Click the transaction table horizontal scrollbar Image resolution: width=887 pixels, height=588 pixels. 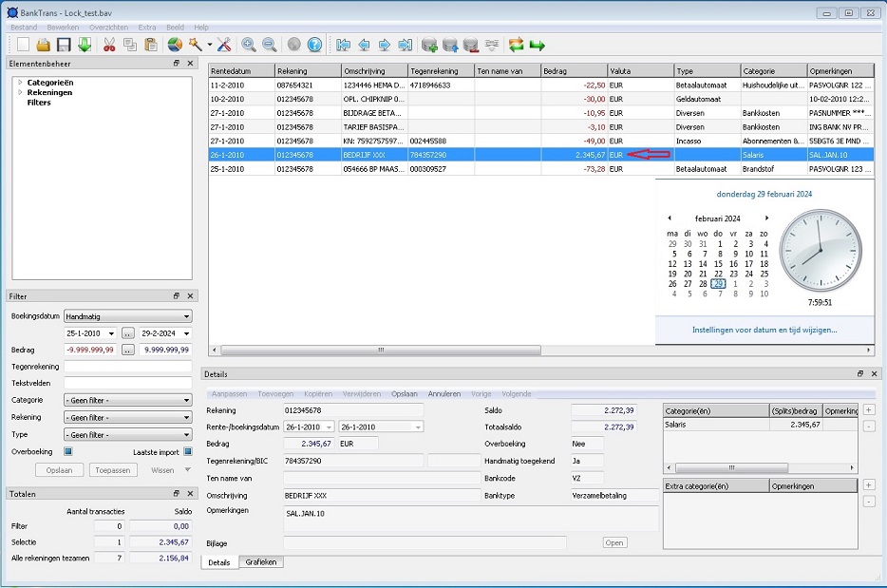tap(380, 350)
